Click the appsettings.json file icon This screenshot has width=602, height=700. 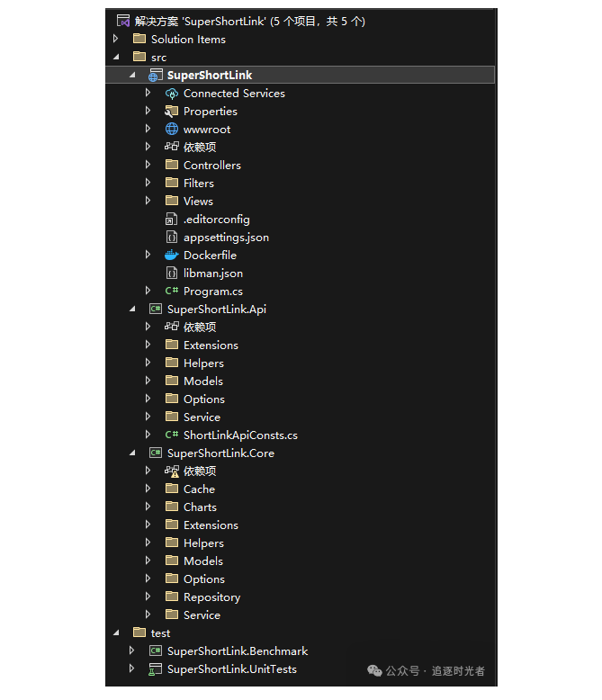point(171,238)
